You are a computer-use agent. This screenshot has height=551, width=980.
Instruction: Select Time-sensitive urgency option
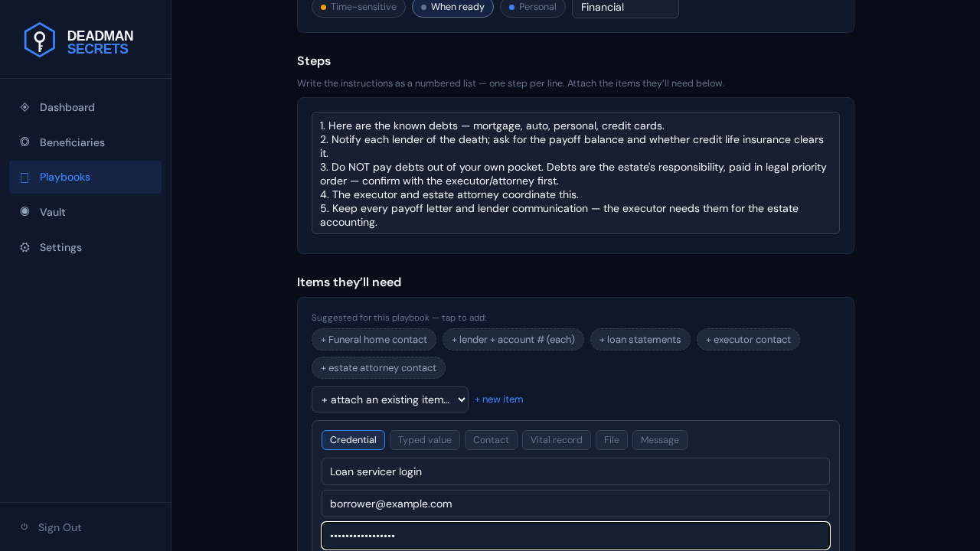(358, 7)
